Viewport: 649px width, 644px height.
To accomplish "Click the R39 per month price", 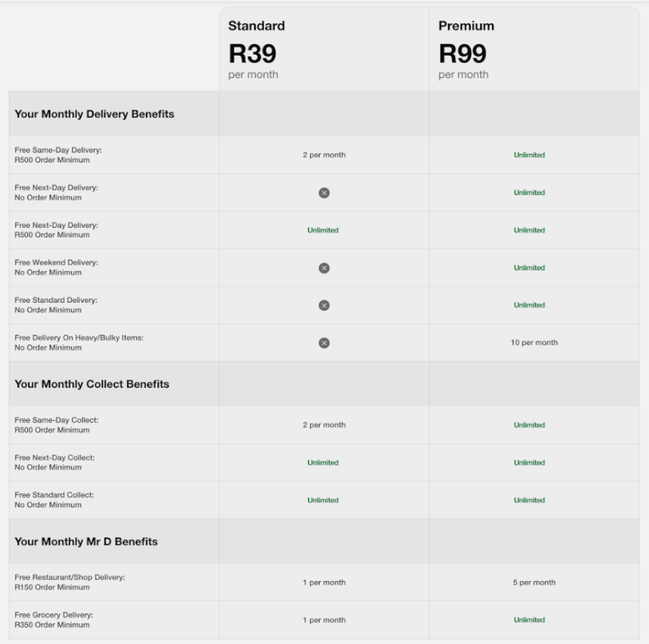I will click(x=253, y=54).
